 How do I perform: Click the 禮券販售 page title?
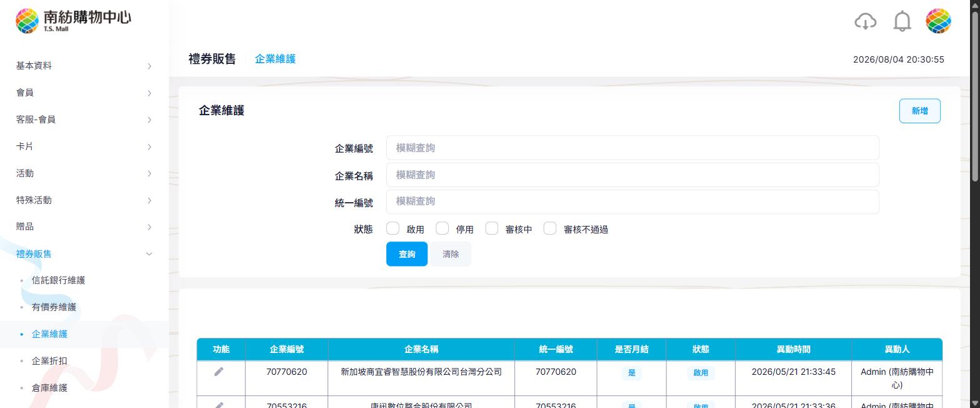click(212, 59)
